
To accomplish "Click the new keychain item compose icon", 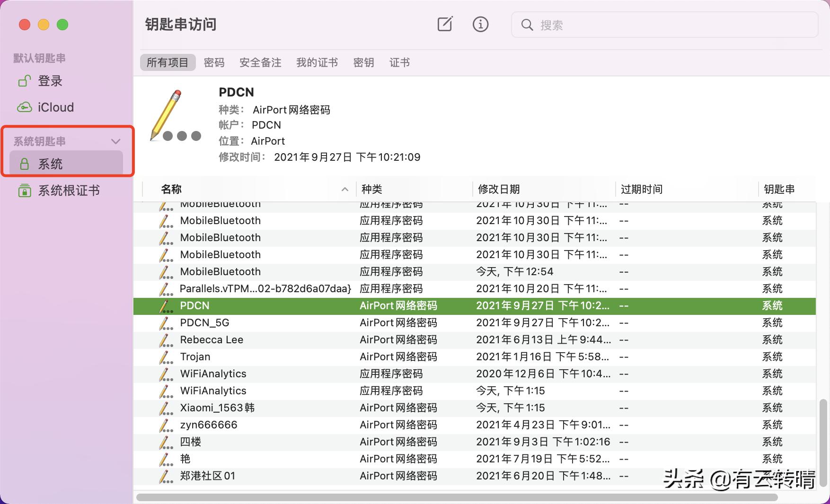I will [444, 24].
